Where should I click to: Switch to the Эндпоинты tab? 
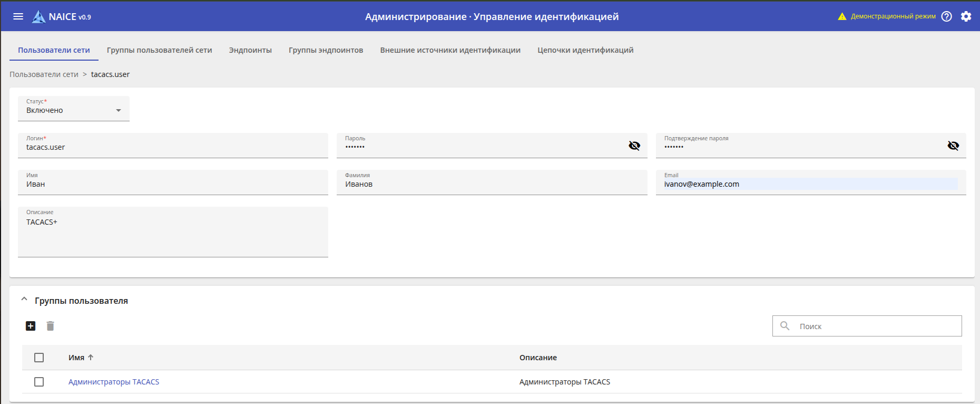[250, 50]
